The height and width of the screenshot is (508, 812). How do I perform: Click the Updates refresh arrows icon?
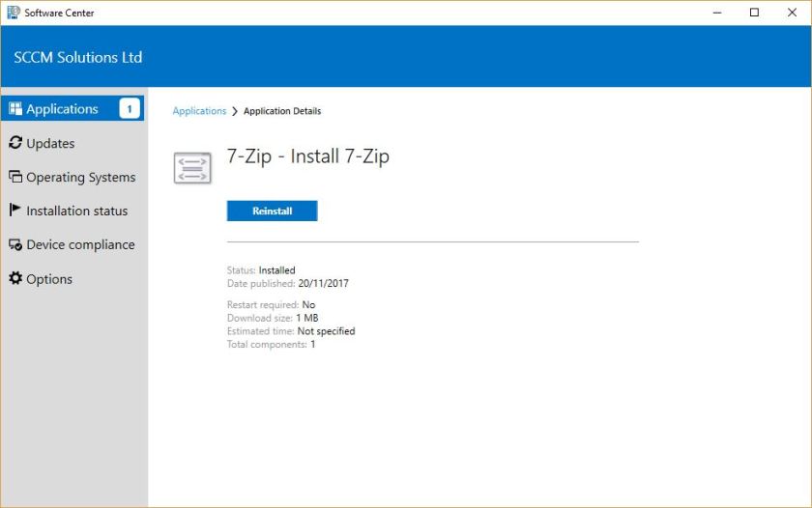point(15,143)
